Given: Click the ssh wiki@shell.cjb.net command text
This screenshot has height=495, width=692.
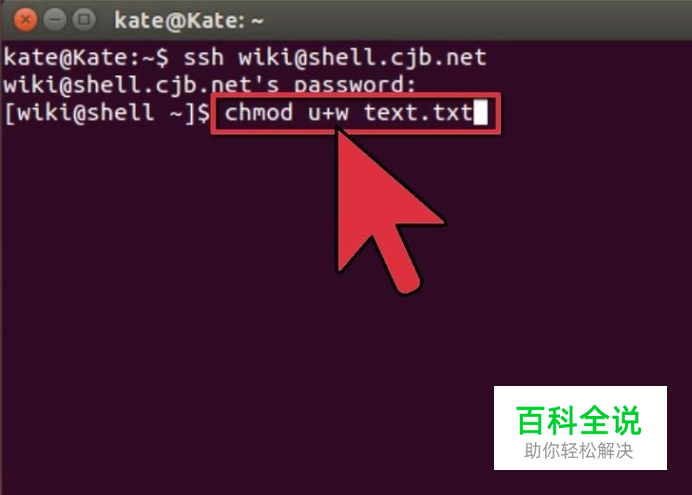Looking at the screenshot, I should tap(335, 58).
